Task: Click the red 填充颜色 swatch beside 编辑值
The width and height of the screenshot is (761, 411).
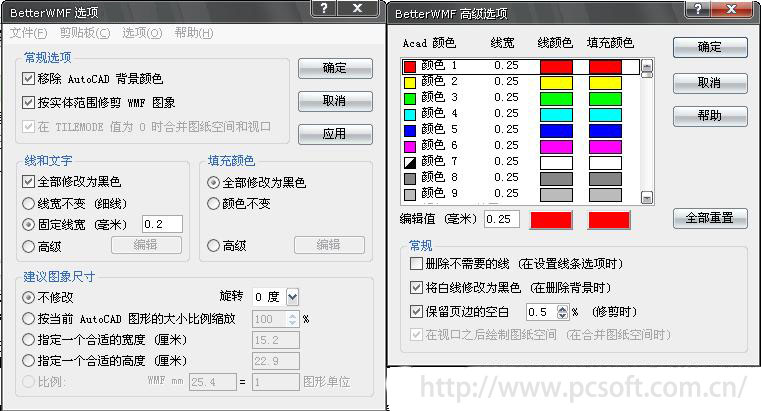Action: (x=609, y=219)
